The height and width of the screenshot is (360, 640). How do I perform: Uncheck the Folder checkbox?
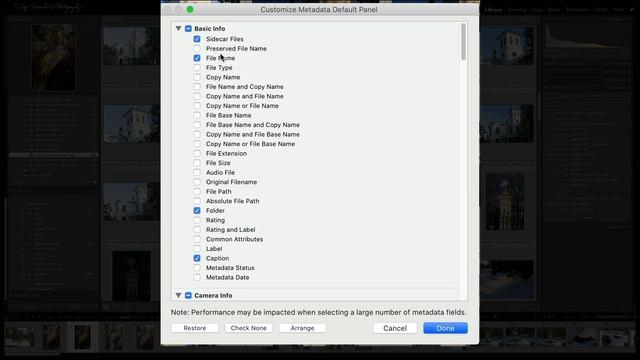click(197, 211)
